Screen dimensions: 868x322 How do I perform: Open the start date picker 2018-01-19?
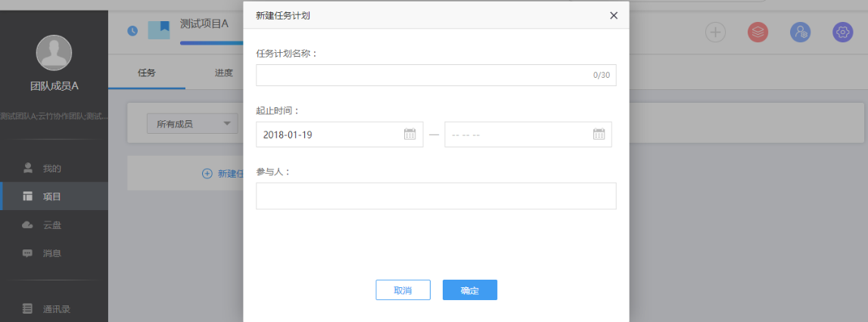pyautogui.click(x=329, y=135)
